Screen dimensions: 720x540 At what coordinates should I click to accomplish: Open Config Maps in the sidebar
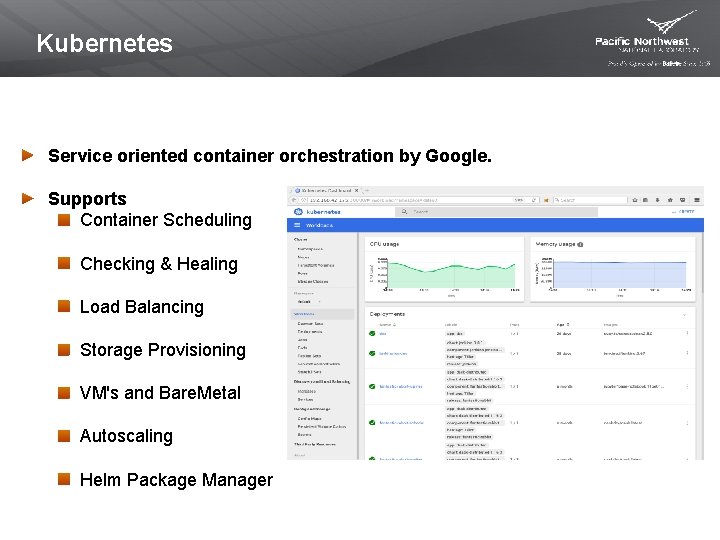[309, 419]
